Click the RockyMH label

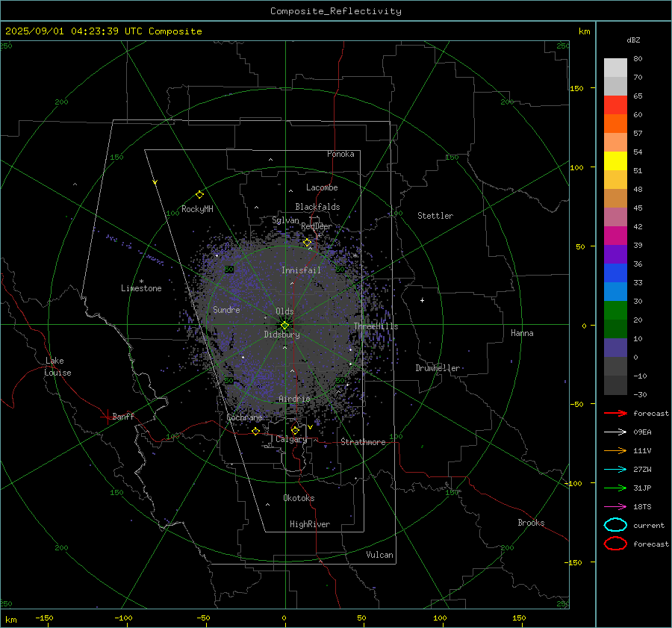tap(197, 209)
